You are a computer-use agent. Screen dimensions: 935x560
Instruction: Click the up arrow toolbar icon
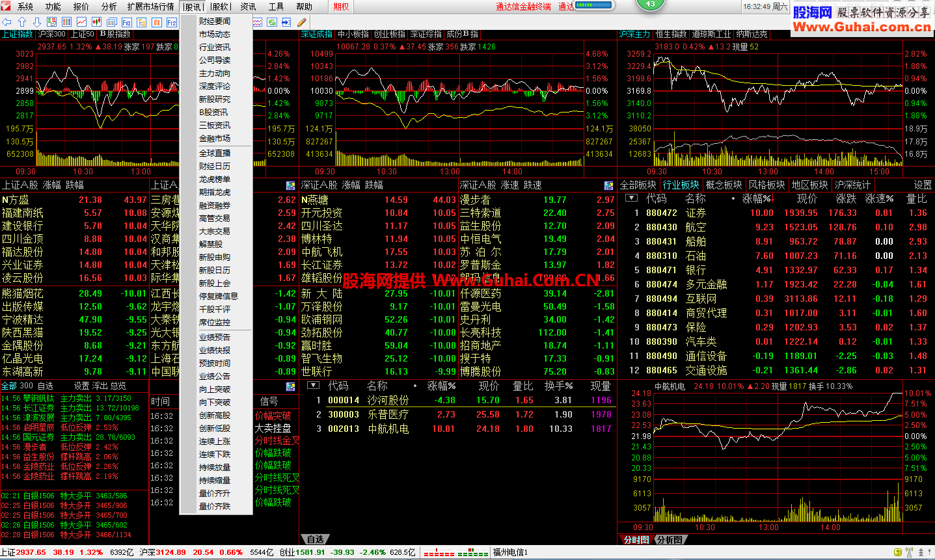click(21, 22)
